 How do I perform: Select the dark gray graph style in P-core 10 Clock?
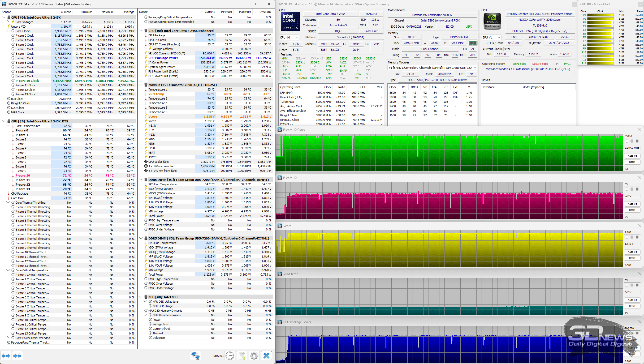tap(637, 141)
